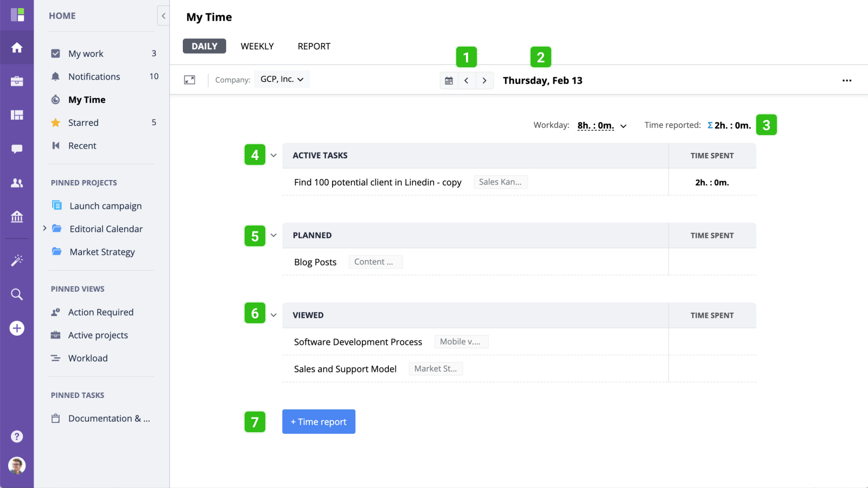Click the Sales Kan... project tag
The height and width of the screenshot is (488, 868).
pyautogui.click(x=501, y=182)
